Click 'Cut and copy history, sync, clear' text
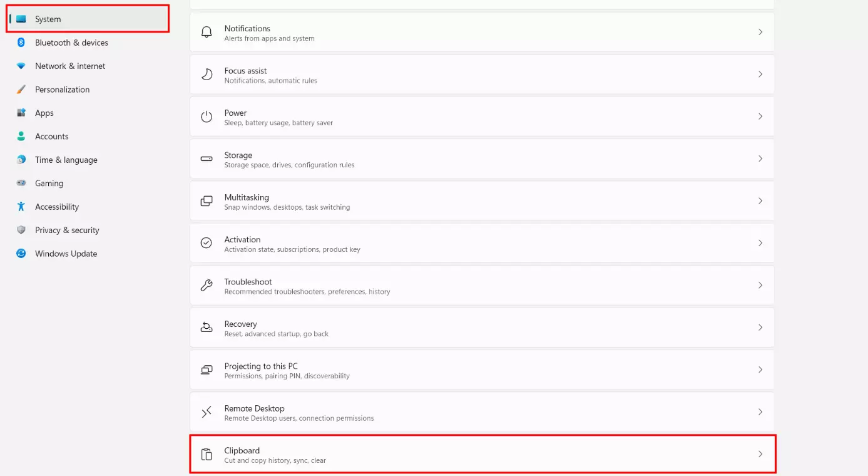868x476 pixels. pos(275,461)
